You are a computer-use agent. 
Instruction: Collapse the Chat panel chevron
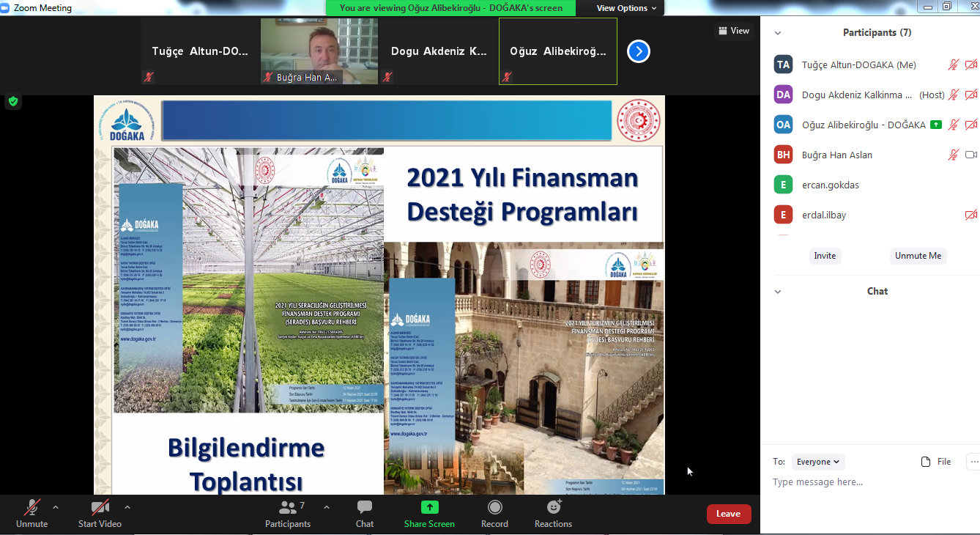click(778, 292)
